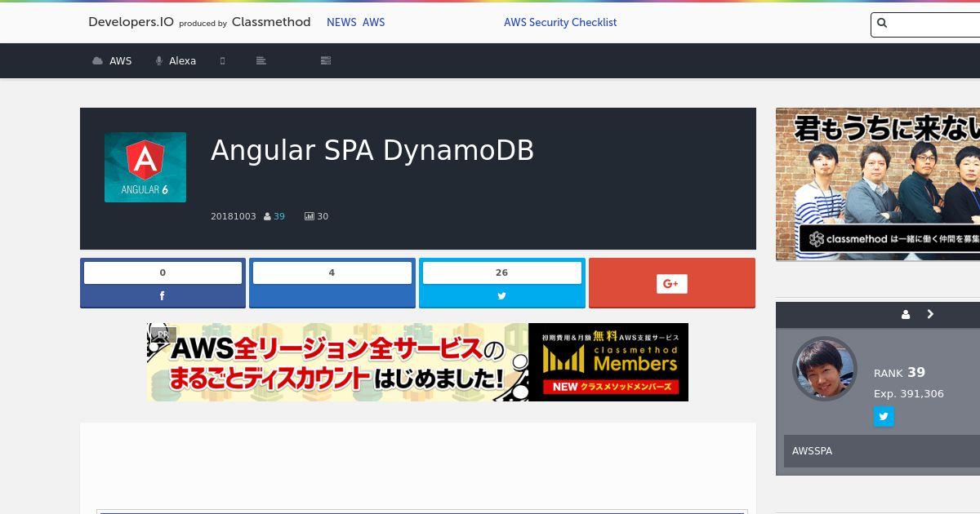This screenshot has height=514, width=980.
Task: Click the Exp. 391,306 value
Action: 909,394
